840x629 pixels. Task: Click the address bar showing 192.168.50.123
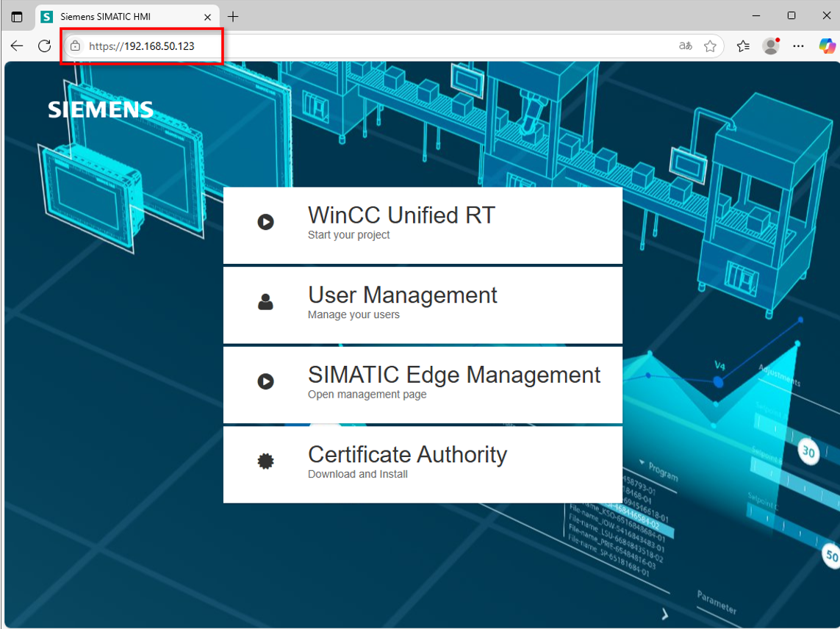[367, 46]
